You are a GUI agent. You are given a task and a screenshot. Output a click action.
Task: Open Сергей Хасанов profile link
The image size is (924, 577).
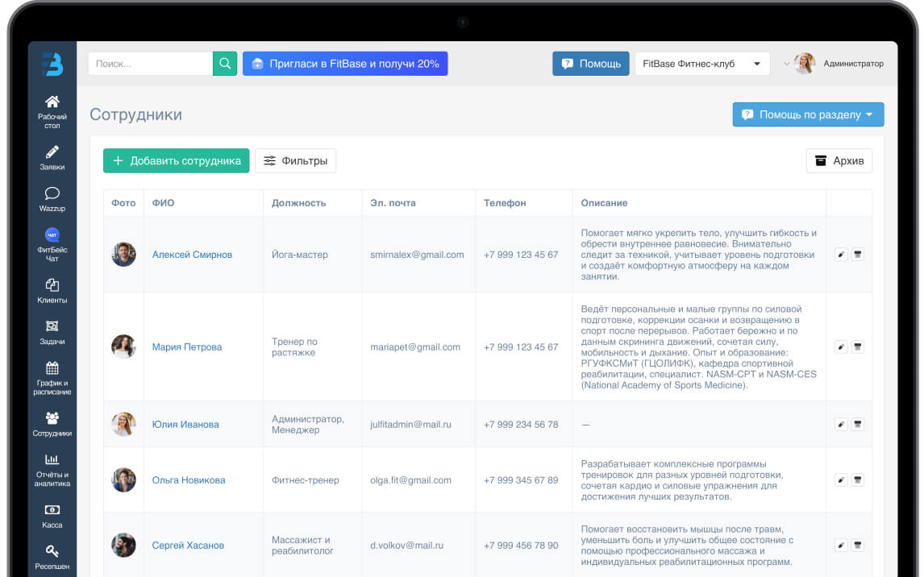pyautogui.click(x=188, y=546)
